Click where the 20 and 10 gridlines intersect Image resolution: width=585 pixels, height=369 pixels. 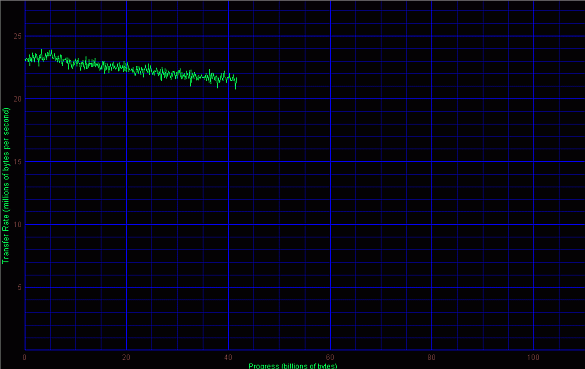[126, 225]
